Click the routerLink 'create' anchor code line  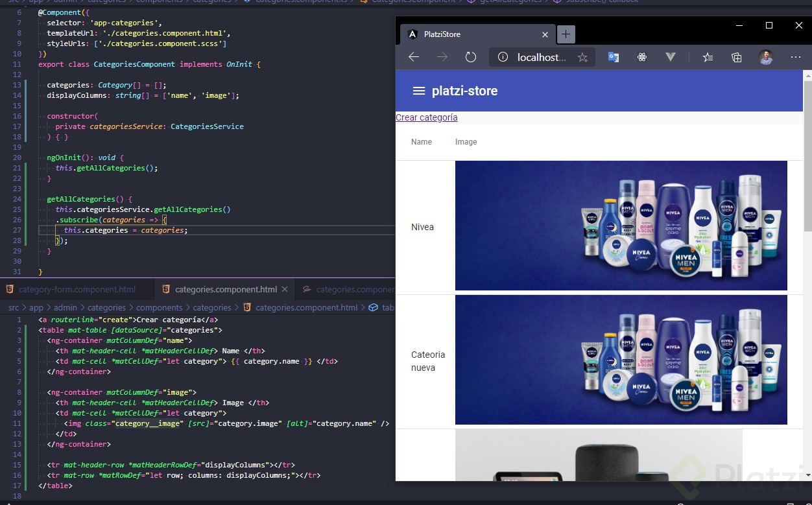tap(128, 320)
